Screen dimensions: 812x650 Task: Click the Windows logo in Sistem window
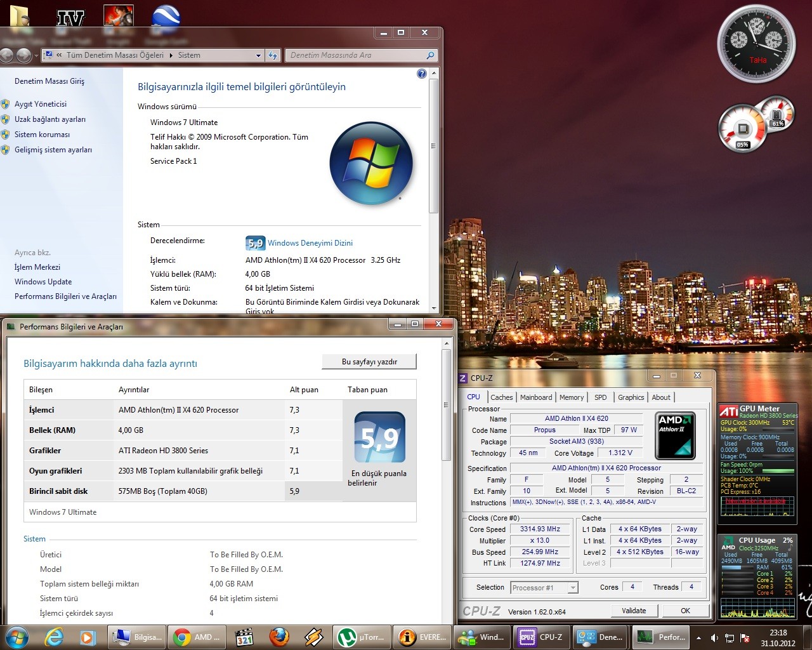click(372, 164)
